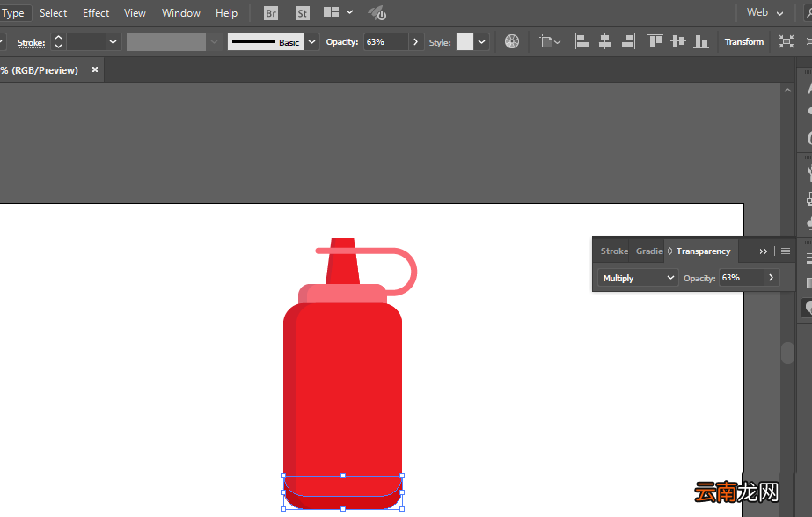The width and height of the screenshot is (812, 517).
Task: Decrease stroke weight with down arrow
Action: [59, 46]
